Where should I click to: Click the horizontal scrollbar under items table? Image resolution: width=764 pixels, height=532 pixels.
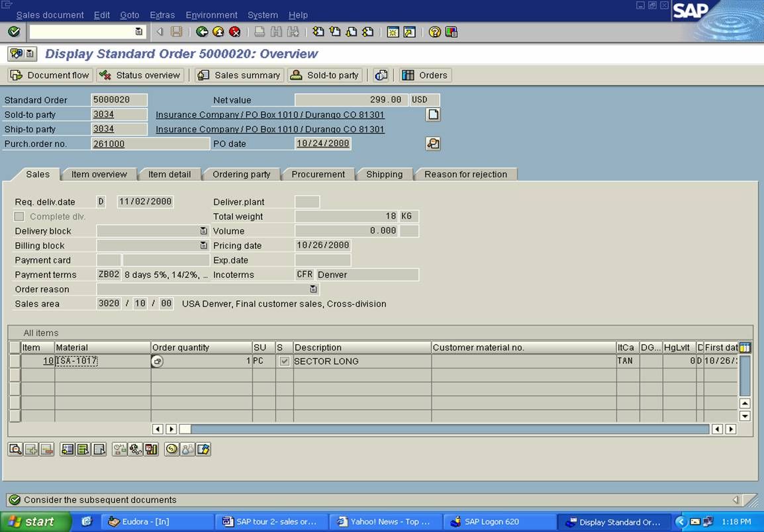(445, 429)
